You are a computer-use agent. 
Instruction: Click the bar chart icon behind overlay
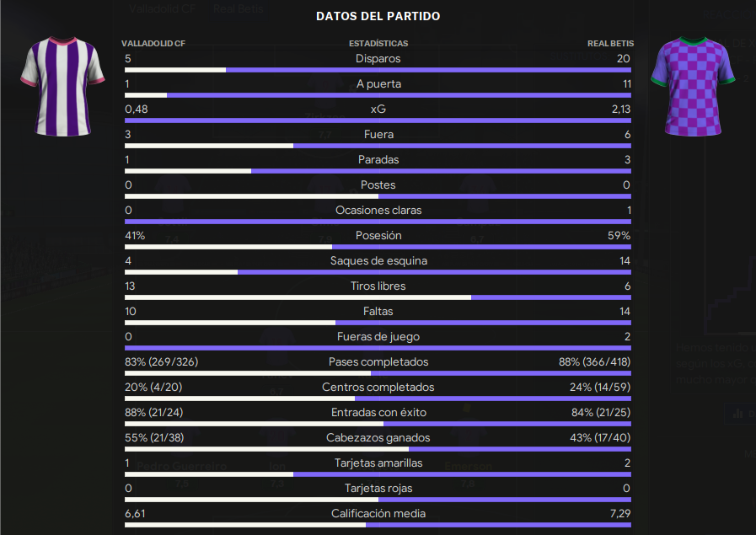pos(737,414)
